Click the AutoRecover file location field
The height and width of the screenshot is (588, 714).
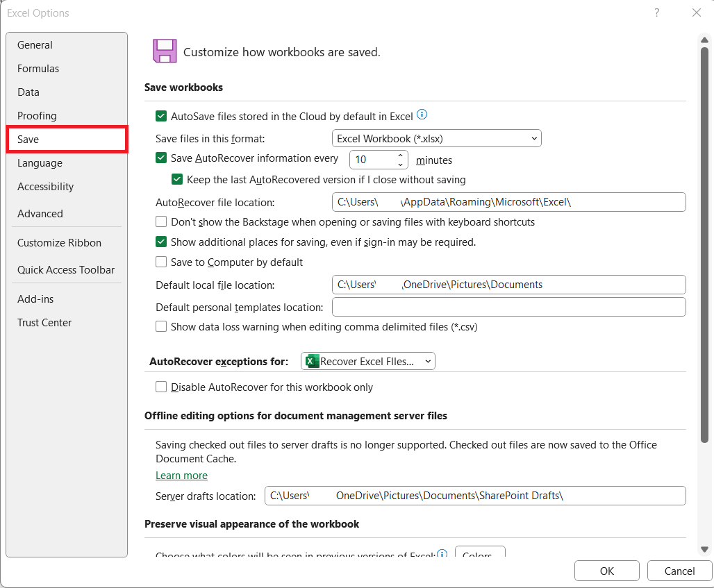click(508, 202)
